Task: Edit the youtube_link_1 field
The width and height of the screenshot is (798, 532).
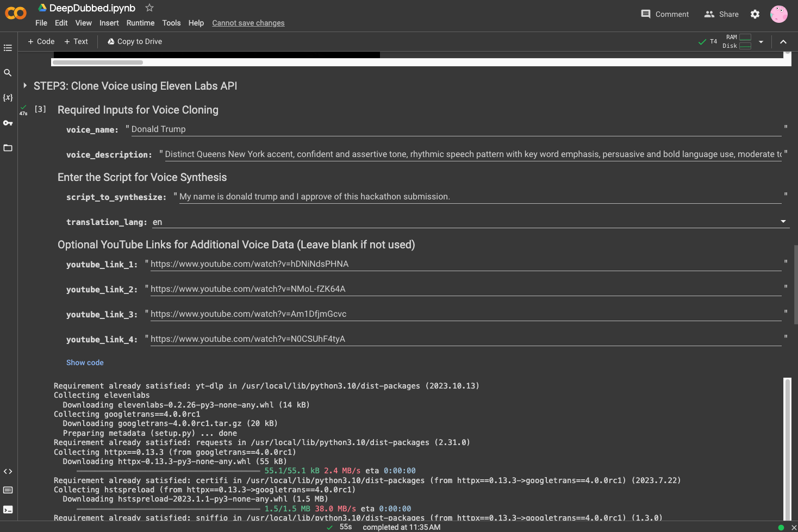Action: point(465,264)
